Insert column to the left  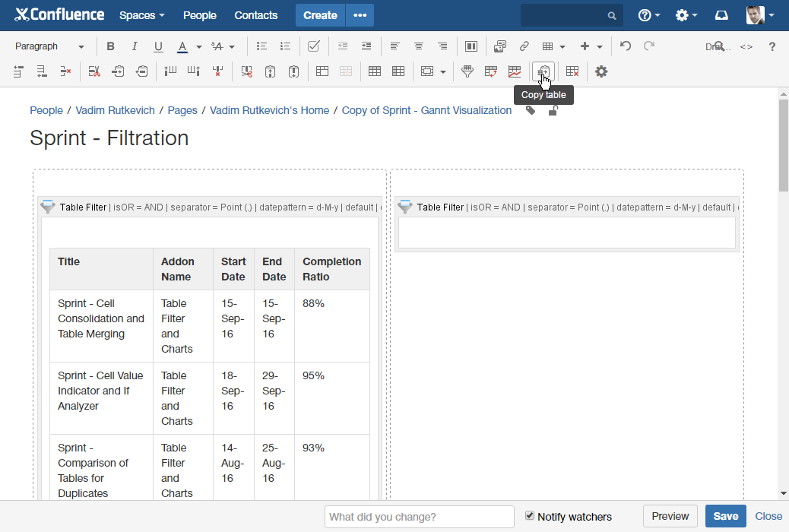pos(170,71)
